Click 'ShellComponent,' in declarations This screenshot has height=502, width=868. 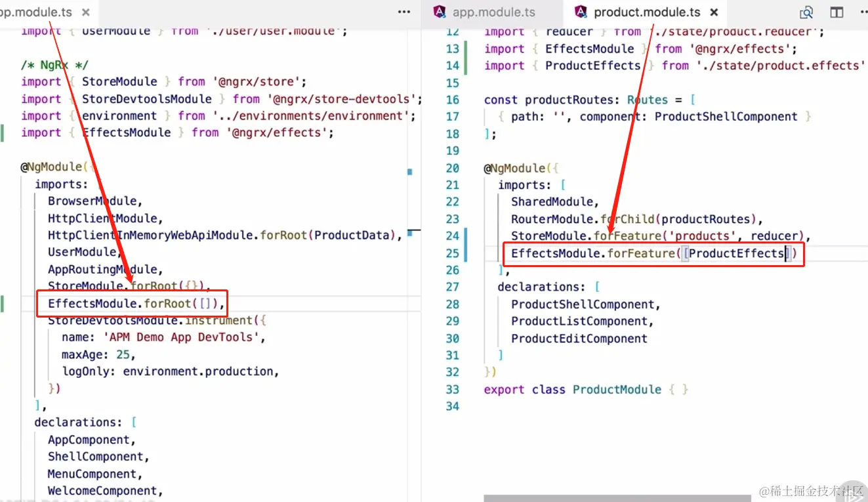tap(99, 457)
